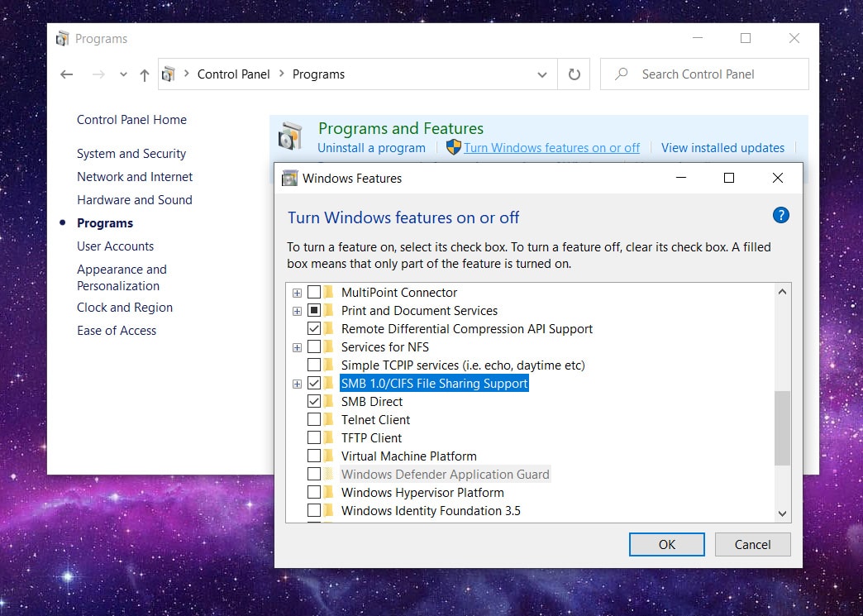Maximize the Windows Features dialog
The height and width of the screenshot is (616, 863).
click(x=729, y=178)
